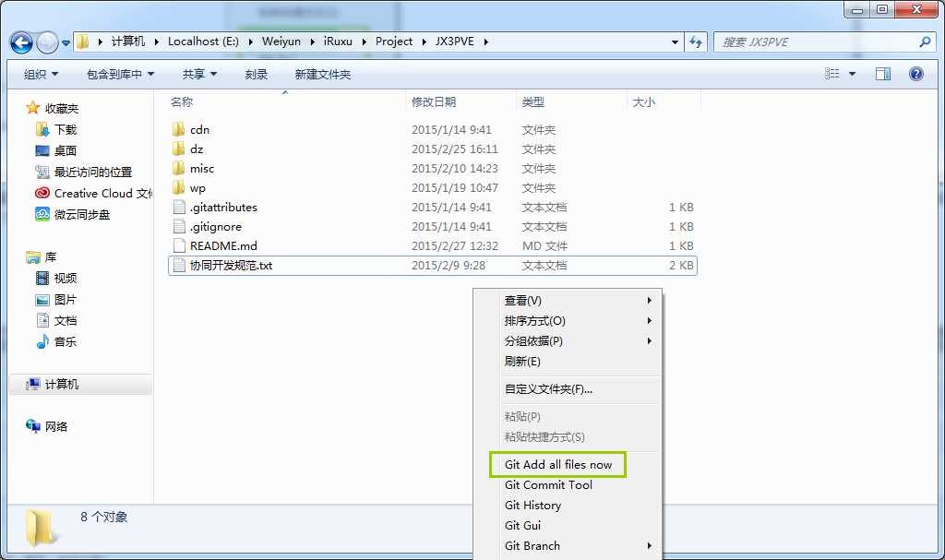Click Weiyun breadcrumb segment

coord(281,42)
